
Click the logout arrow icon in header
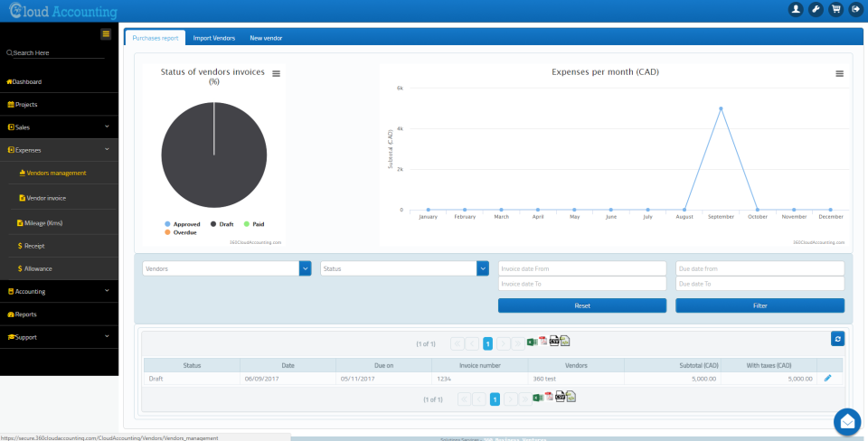(x=856, y=9)
